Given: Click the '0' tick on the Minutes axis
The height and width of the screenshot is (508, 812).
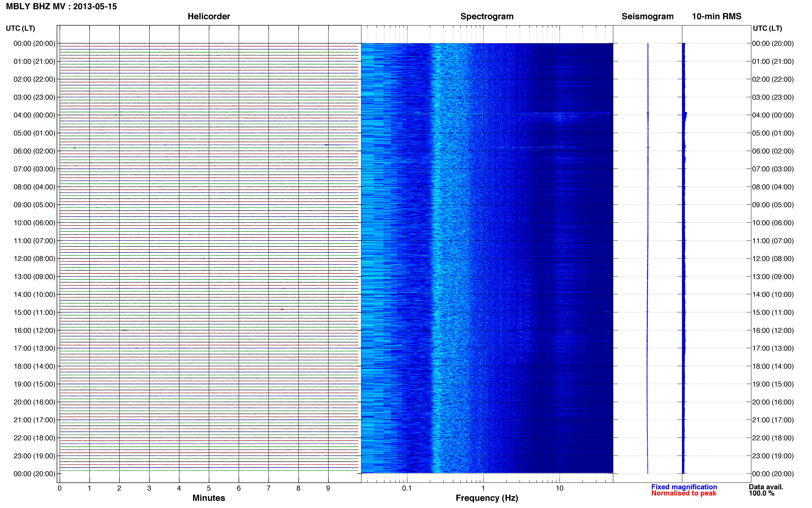Looking at the screenshot, I should pyautogui.click(x=60, y=488).
